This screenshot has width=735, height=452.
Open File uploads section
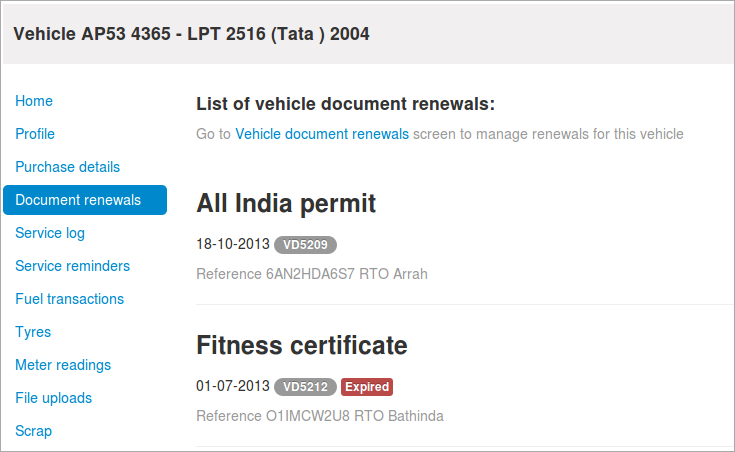(x=53, y=398)
